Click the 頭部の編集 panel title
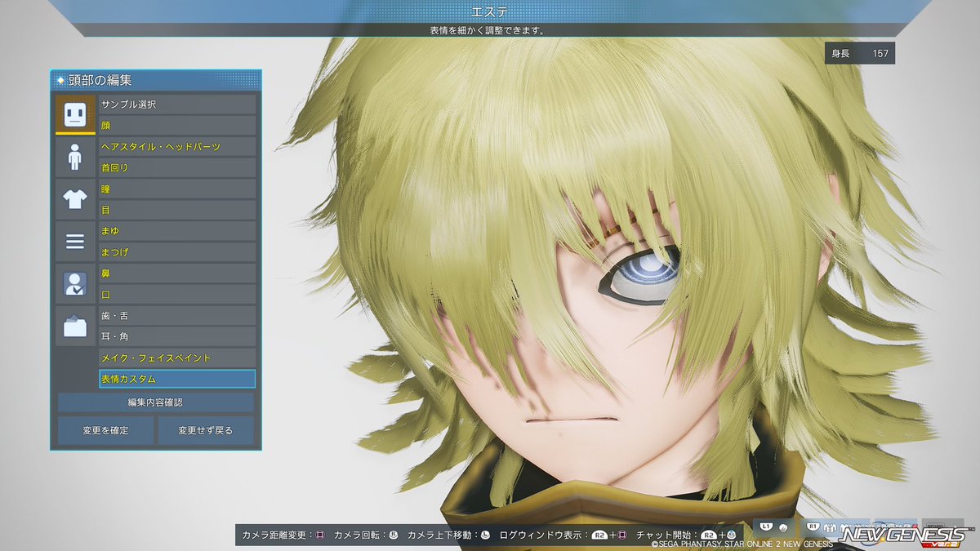Image resolution: width=980 pixels, height=551 pixels. pyautogui.click(x=102, y=80)
